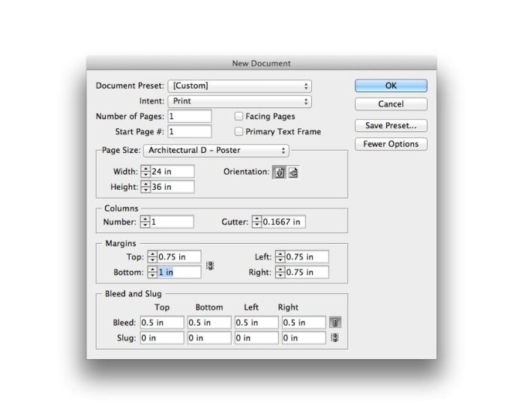The height and width of the screenshot is (420, 522).
Task: Click the Bleed Bottom field
Action: coord(209,322)
